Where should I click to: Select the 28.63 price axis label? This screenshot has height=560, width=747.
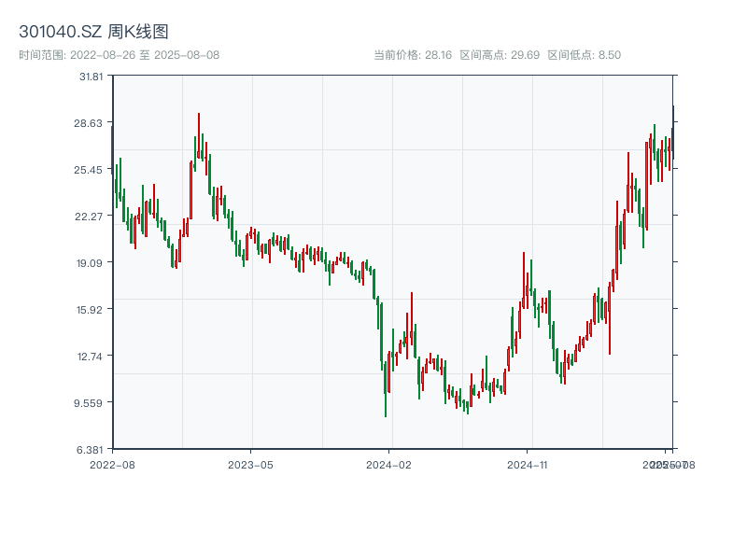92,123
